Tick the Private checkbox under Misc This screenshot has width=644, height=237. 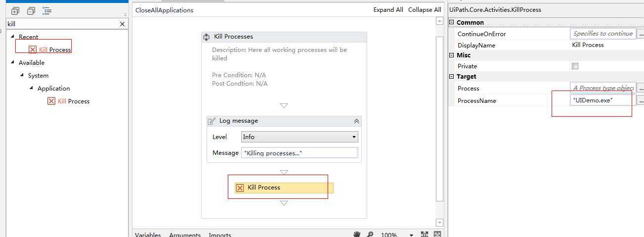[575, 66]
